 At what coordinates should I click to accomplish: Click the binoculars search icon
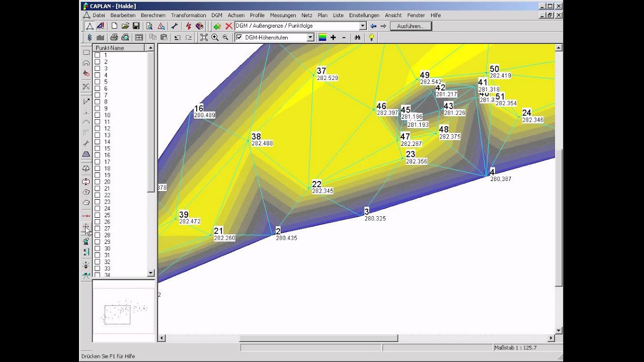tap(358, 37)
